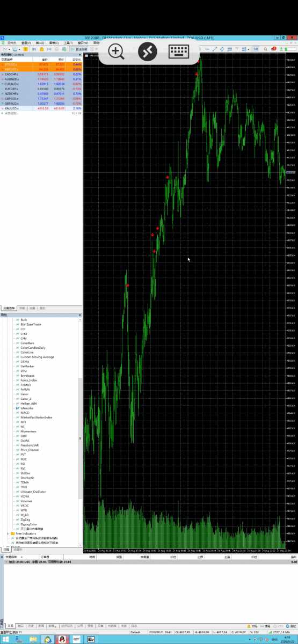Select the CADCHF.c symbol row

(41, 74)
